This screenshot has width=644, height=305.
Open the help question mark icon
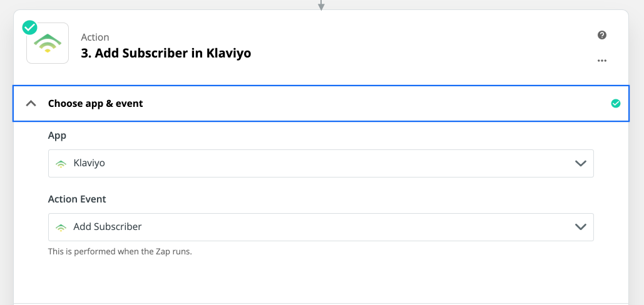[x=602, y=35]
